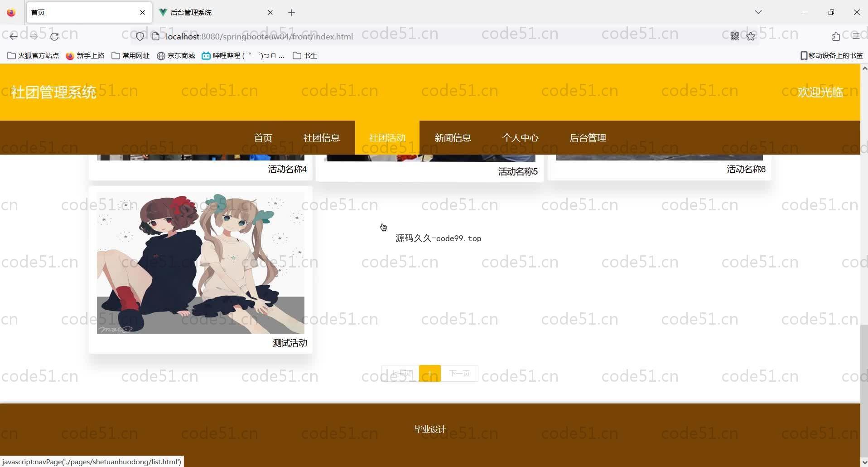Go to 首页 in site navigation
This screenshot has height=467, width=868.
pos(263,138)
